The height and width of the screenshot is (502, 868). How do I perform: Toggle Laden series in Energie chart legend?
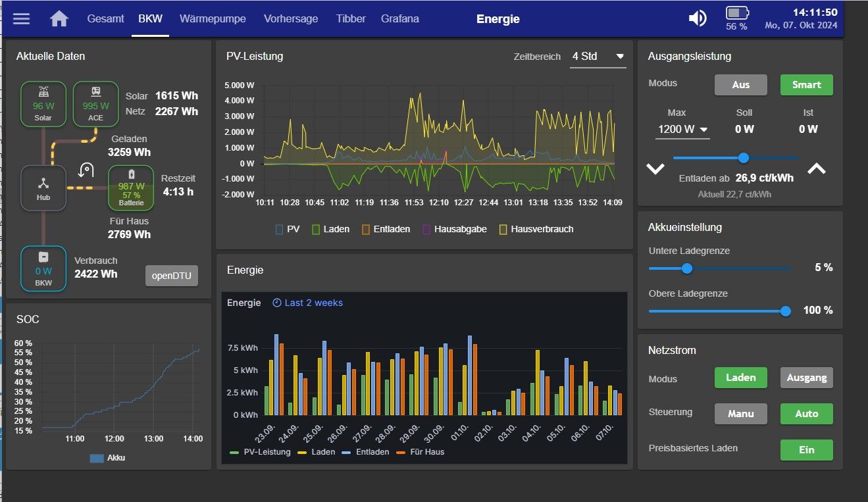[317, 452]
